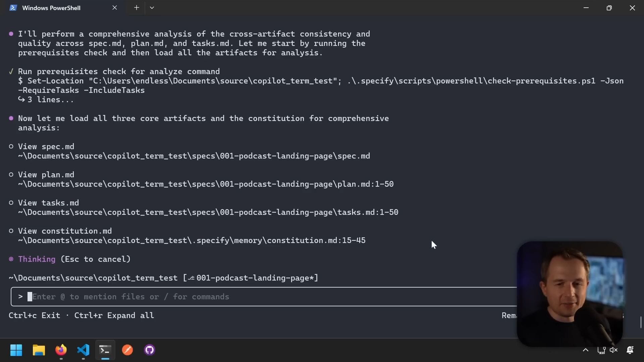Open the notifications bell in system tray
Screen dimensions: 644x362
pyautogui.click(x=630, y=350)
